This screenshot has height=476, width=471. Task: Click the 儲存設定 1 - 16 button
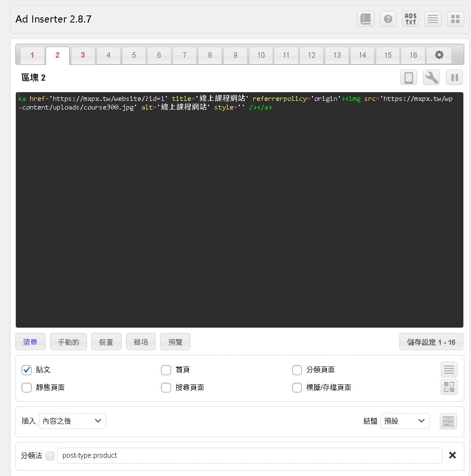(431, 342)
